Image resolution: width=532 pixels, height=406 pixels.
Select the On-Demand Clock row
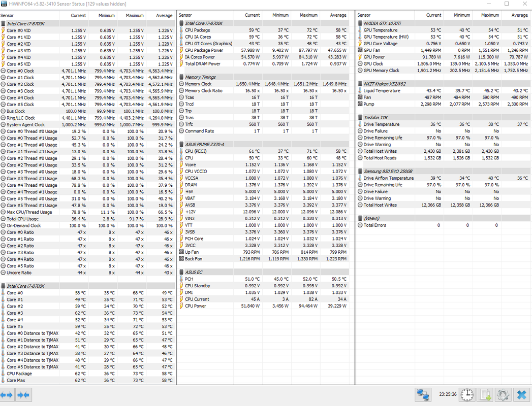pyautogui.click(x=87, y=226)
